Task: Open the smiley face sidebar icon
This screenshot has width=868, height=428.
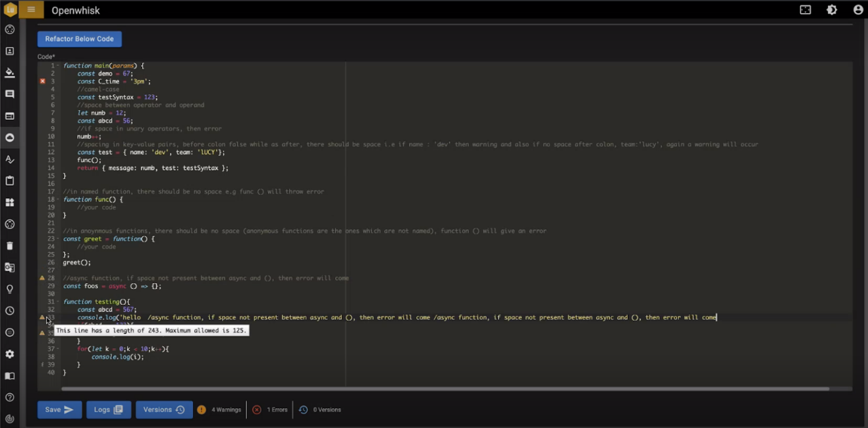Action: [10, 333]
